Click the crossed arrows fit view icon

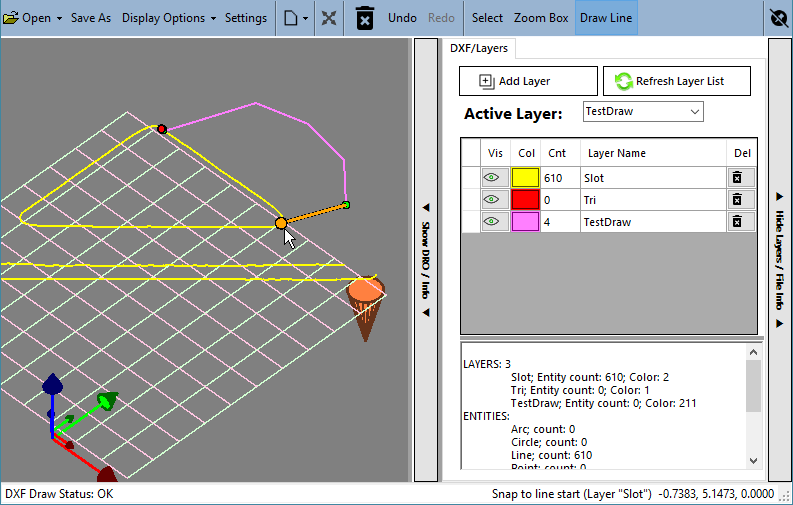pyautogui.click(x=329, y=18)
